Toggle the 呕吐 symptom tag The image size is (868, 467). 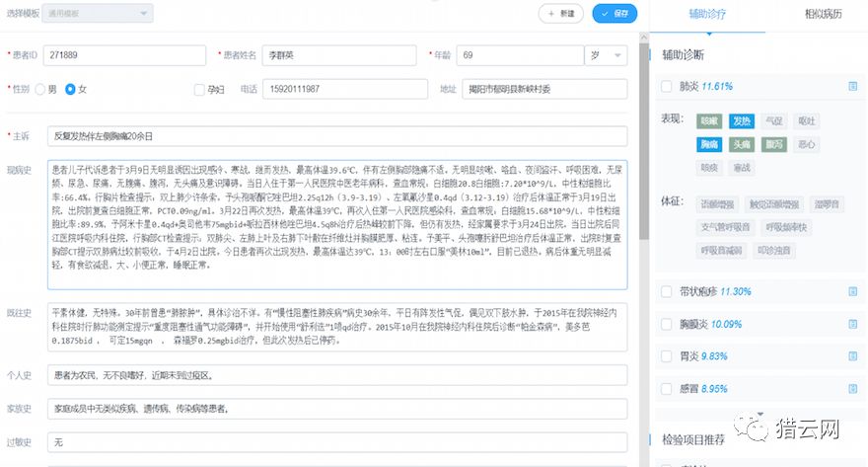tap(807, 120)
